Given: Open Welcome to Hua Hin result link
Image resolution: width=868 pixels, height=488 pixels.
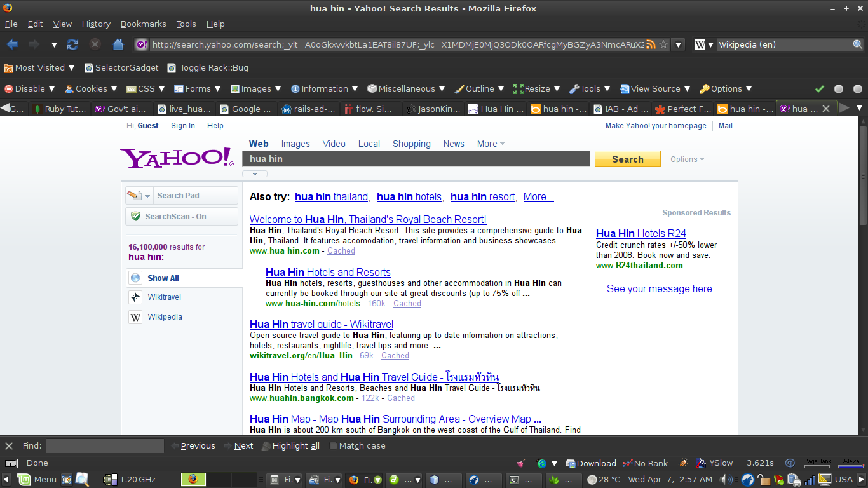Looking at the screenshot, I should click(x=368, y=219).
